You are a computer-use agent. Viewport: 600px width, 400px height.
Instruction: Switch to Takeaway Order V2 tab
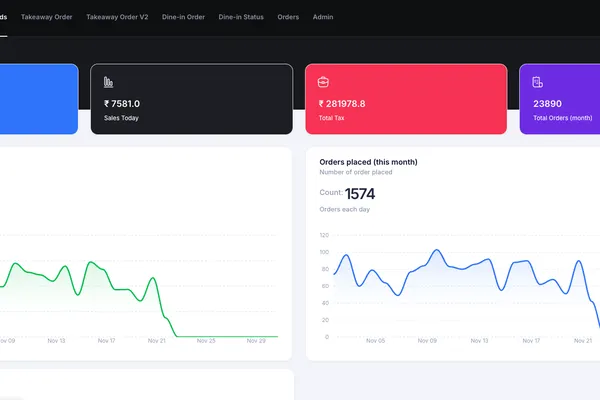tap(117, 17)
